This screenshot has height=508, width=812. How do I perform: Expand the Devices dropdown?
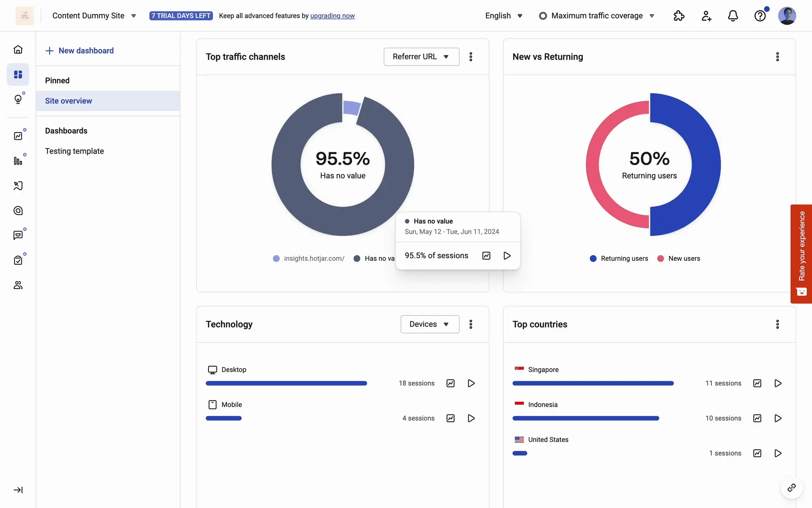pos(429,324)
